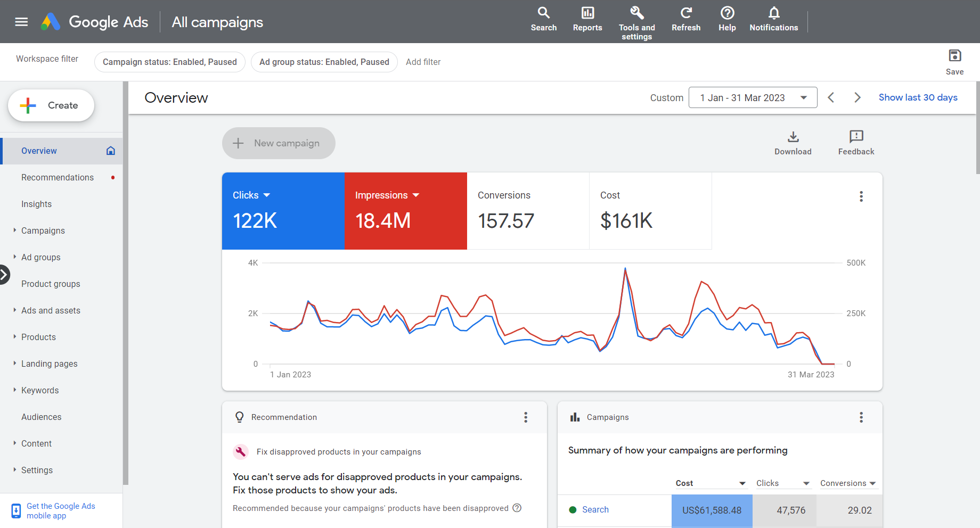Open the hamburger main menu
The image size is (980, 528).
21,22
